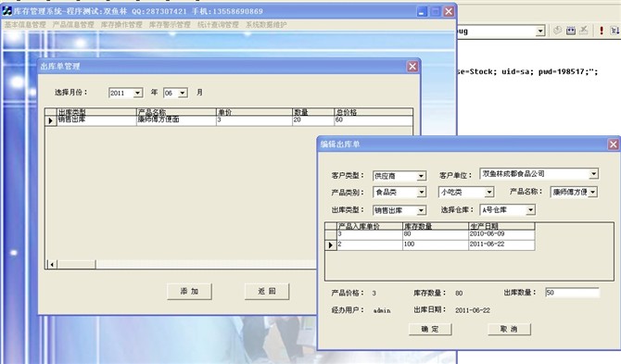Close the 出库单管理 window
Screen dimensions: 621x364
tap(412, 67)
